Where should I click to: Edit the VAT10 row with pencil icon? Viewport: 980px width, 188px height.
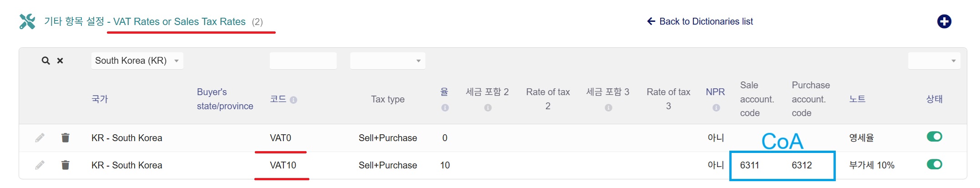pyautogui.click(x=40, y=165)
